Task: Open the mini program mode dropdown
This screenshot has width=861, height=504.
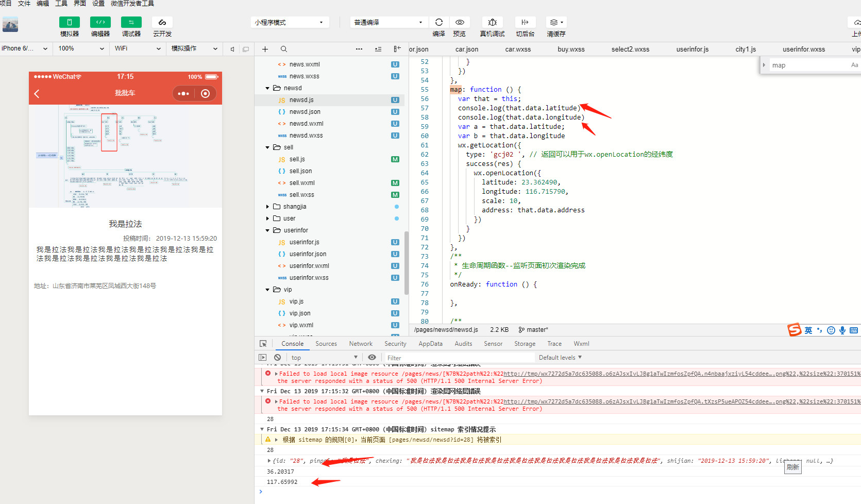Action: tap(290, 22)
